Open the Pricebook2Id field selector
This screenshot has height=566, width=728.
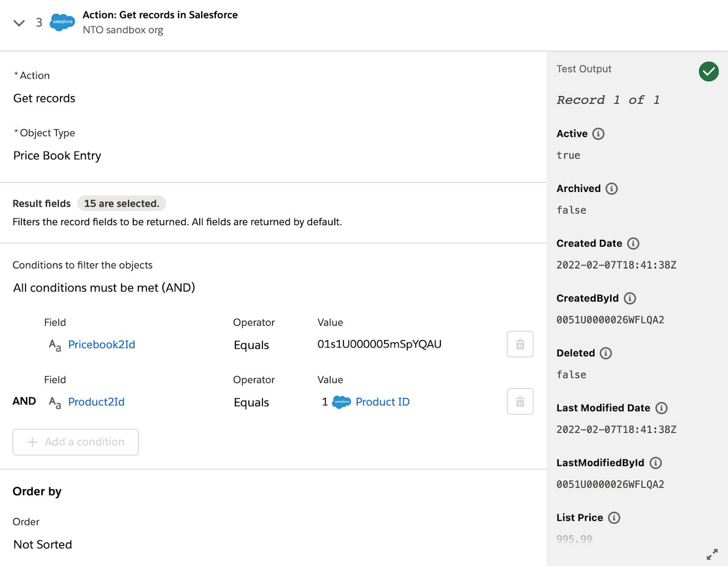click(x=101, y=344)
